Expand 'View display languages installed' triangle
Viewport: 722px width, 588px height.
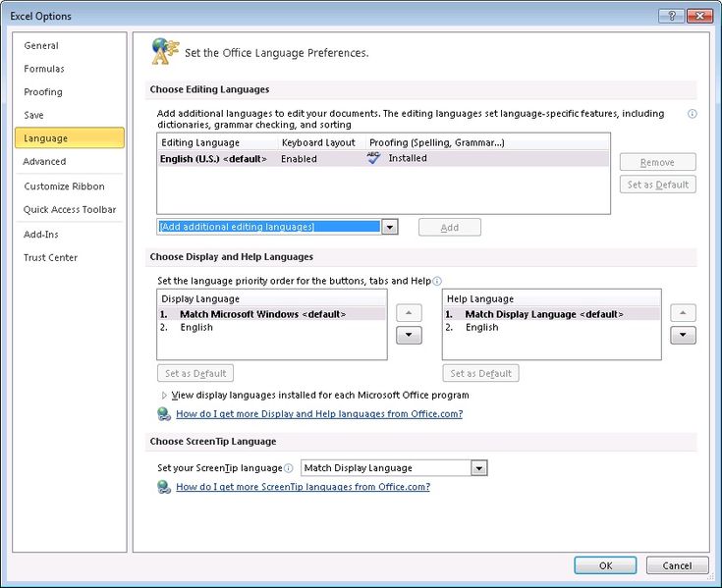[164, 396]
